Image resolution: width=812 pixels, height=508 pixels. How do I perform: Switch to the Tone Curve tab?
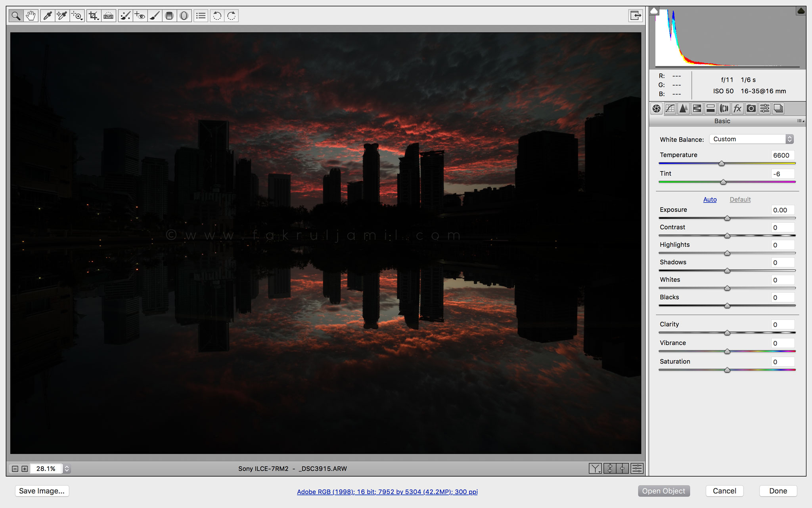(670, 108)
